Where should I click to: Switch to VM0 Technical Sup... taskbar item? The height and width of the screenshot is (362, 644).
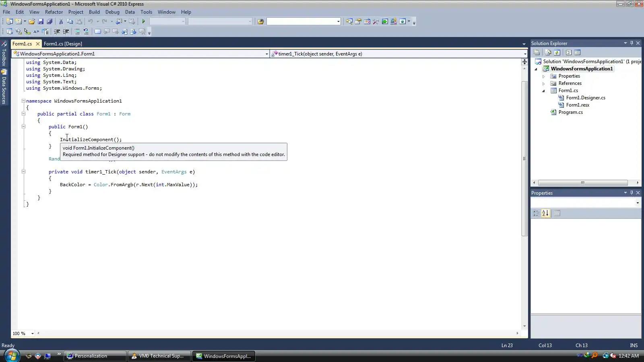[x=159, y=356]
